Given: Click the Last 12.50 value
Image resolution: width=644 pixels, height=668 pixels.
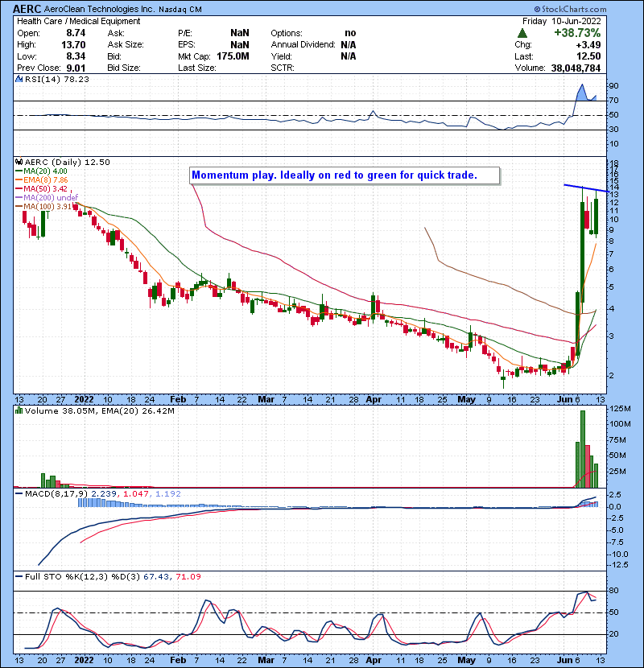Looking at the screenshot, I should tap(588, 56).
